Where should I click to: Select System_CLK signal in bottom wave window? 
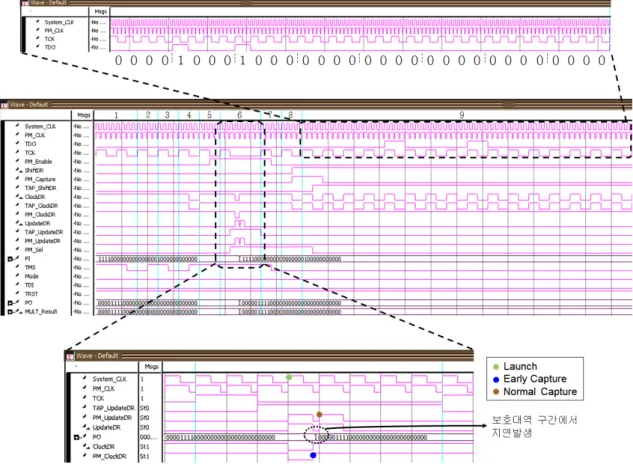[109, 379]
